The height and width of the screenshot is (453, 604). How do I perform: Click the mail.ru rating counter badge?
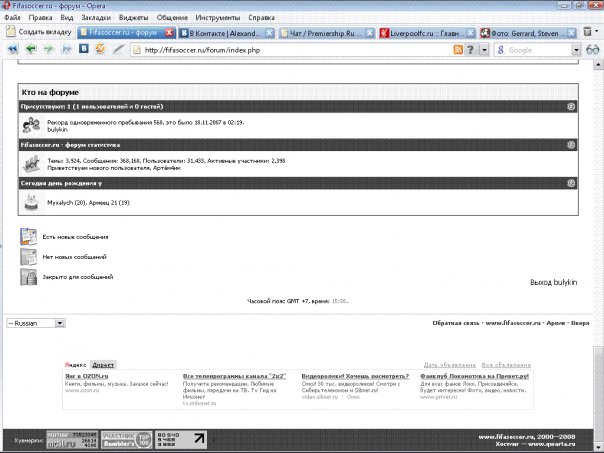click(72, 440)
